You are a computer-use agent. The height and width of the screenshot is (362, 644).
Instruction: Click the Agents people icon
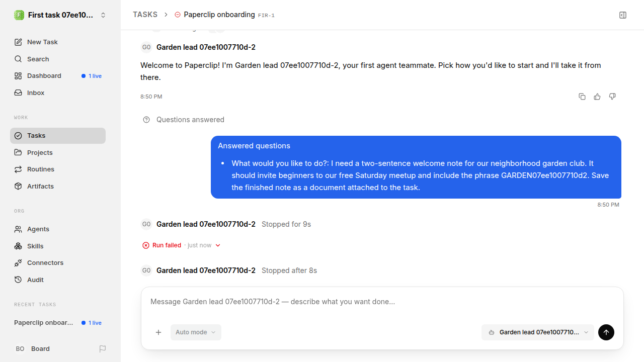18,229
